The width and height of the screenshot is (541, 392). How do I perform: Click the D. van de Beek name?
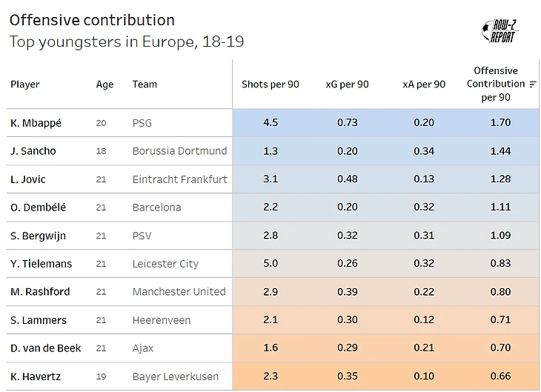[x=46, y=348]
